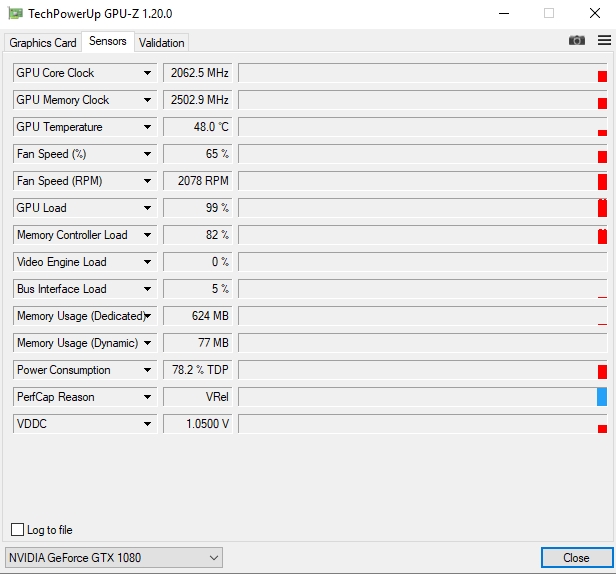This screenshot has height=574, width=616.
Task: Click the GPU Core Clock history graph
Action: coord(423,73)
